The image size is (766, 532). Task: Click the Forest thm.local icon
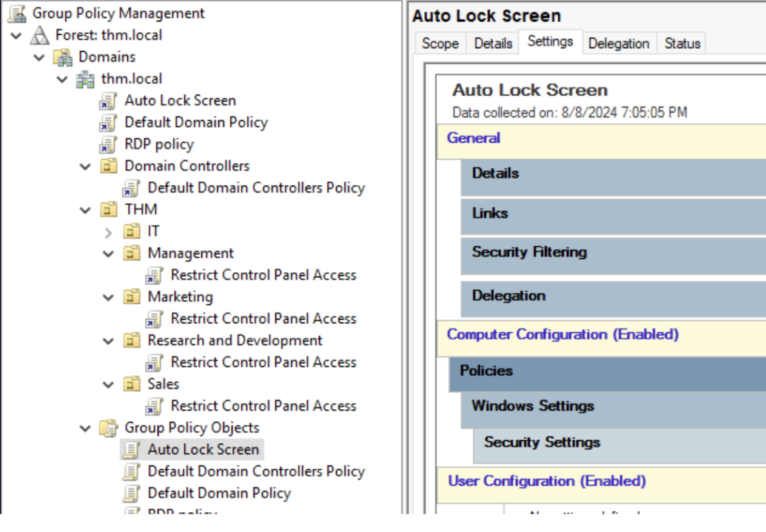pos(39,36)
